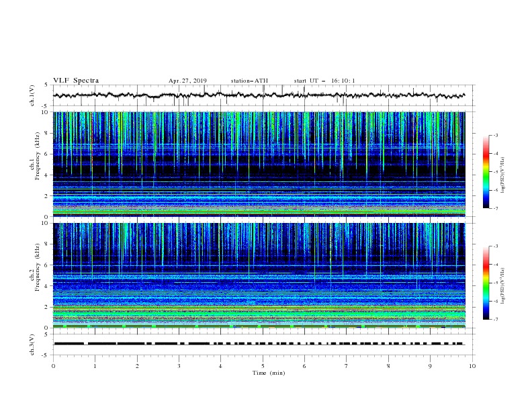Click the "VLF Spectra" plot title
The width and height of the screenshot is (532, 411).
click(76, 81)
